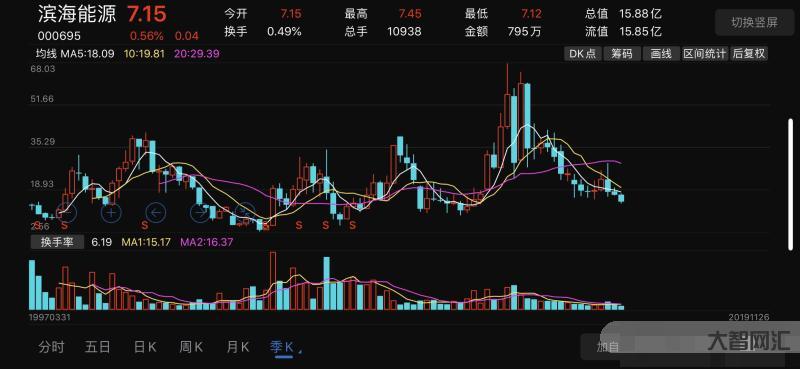The image size is (800, 369).
Task: Click the yellow 10:19.81 moving average label
Action: (x=144, y=54)
